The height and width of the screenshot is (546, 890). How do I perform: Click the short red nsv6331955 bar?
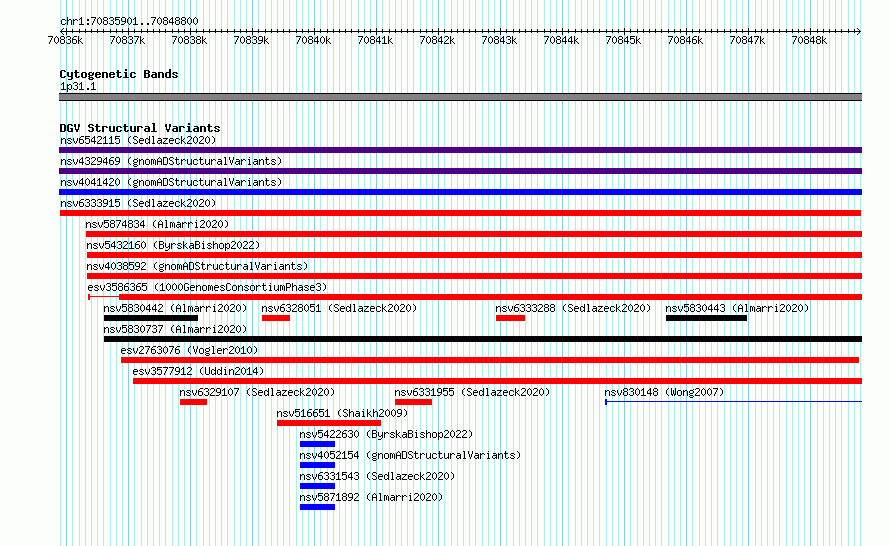click(413, 402)
